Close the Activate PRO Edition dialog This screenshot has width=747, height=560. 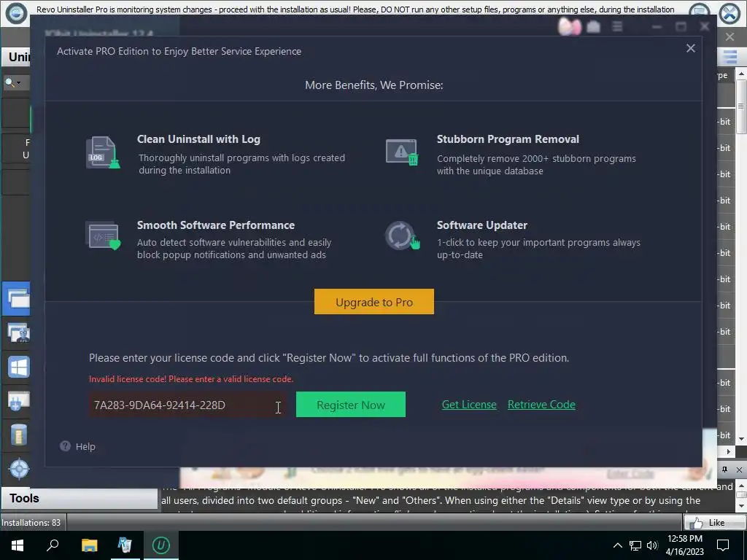click(x=690, y=48)
